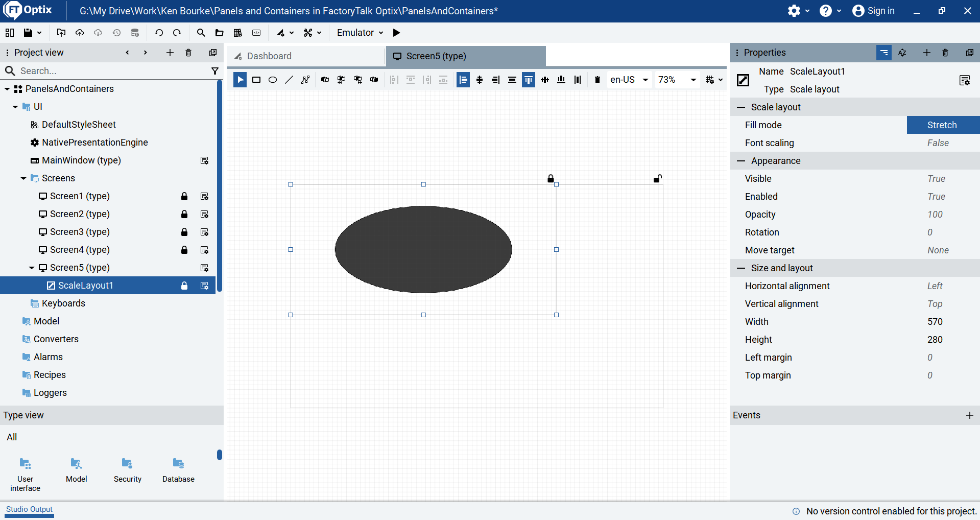Viewport: 980px width, 520px height.
Task: Click the Width value 570
Action: pyautogui.click(x=935, y=322)
